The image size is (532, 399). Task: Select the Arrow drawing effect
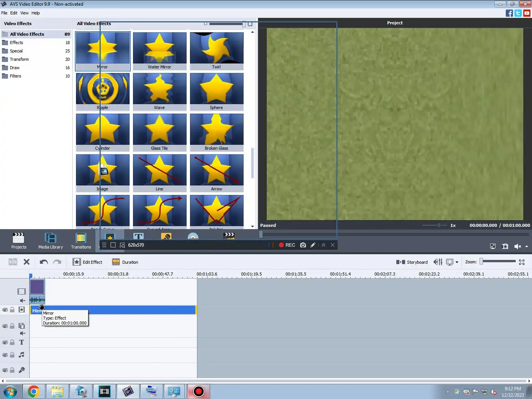pos(217,173)
